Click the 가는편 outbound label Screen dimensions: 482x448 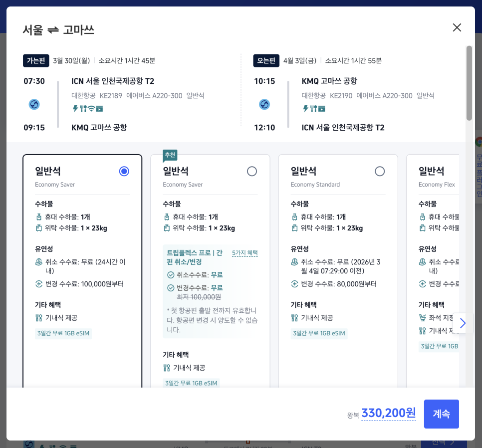click(x=36, y=60)
